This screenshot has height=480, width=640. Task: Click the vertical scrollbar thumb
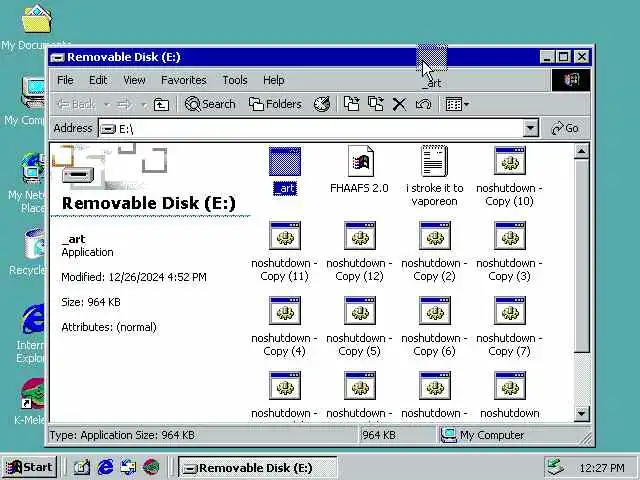coord(581,256)
